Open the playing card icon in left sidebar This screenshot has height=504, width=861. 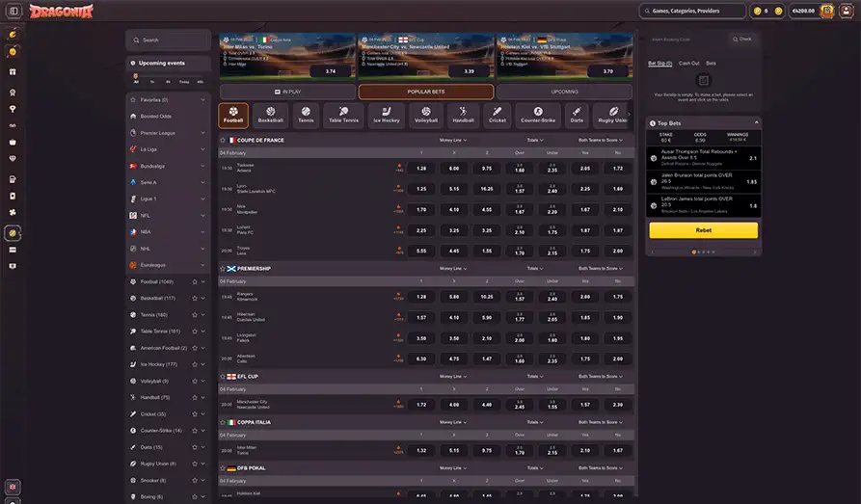click(x=13, y=196)
